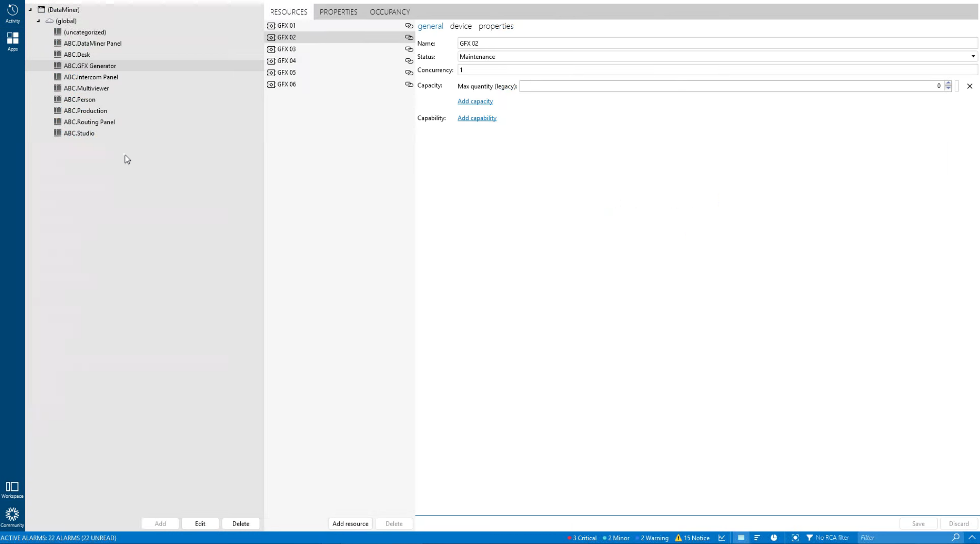
Task: Click into the Name field
Action: (717, 43)
